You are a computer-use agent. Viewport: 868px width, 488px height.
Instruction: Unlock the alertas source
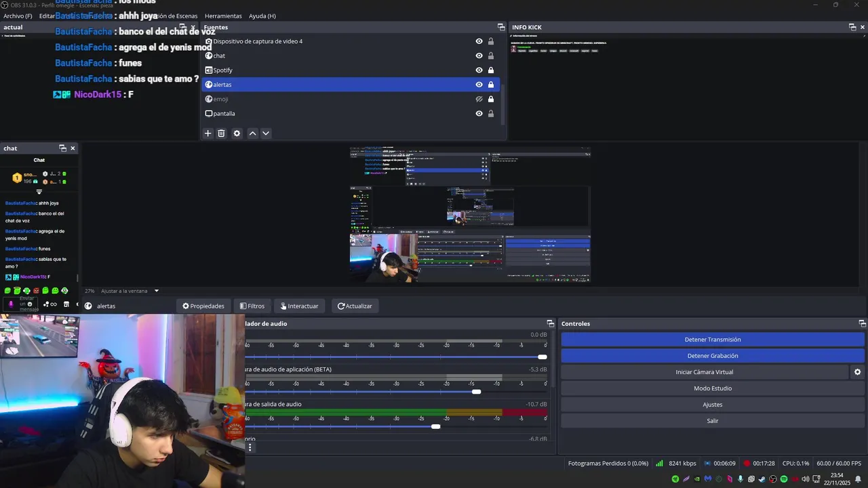[491, 85]
